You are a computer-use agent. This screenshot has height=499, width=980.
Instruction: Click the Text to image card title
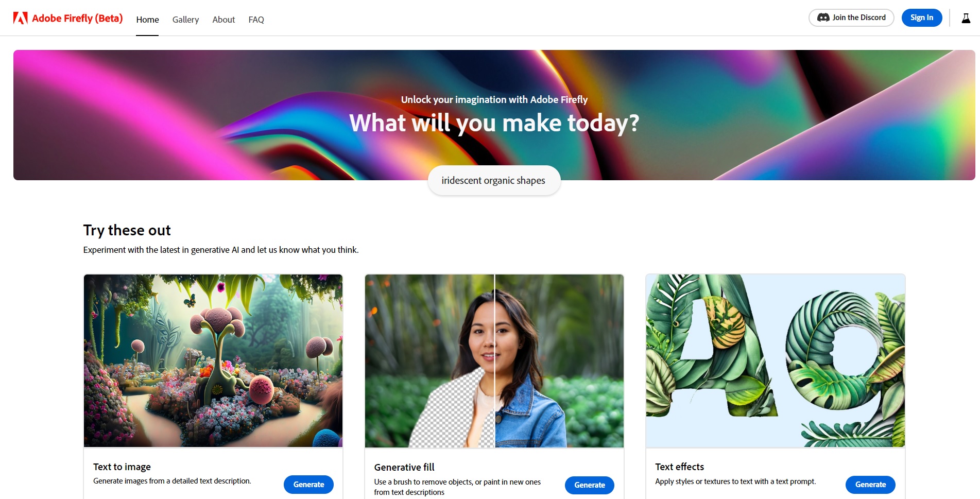(122, 467)
